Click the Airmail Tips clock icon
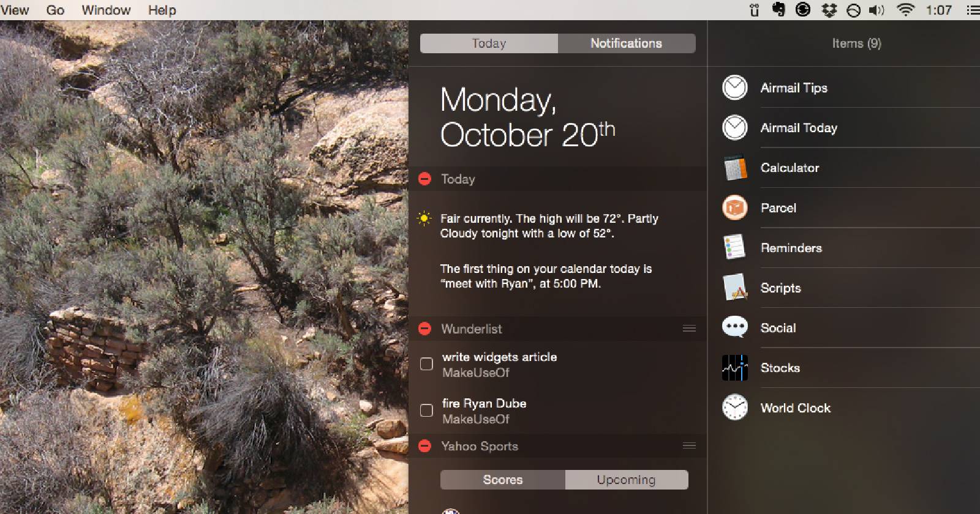Image resolution: width=980 pixels, height=514 pixels. [735, 88]
